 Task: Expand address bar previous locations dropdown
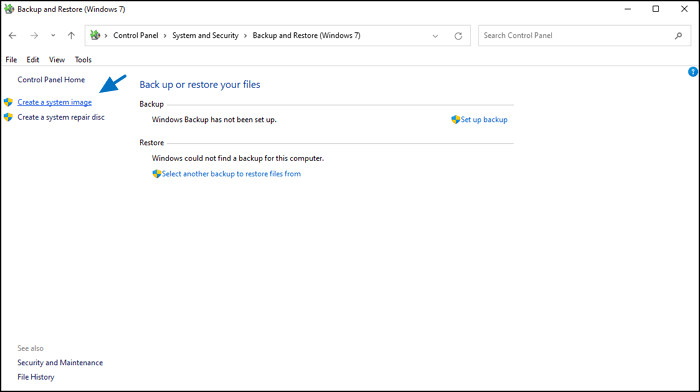pos(435,36)
